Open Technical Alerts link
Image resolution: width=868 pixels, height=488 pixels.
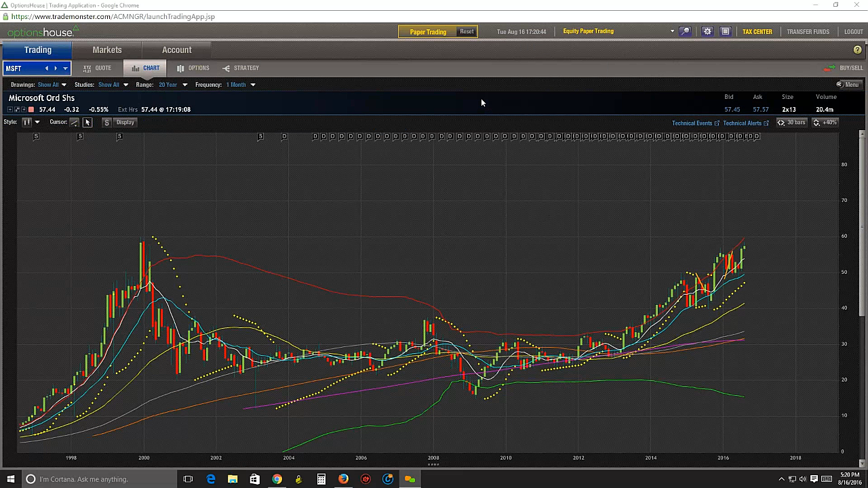pos(746,123)
